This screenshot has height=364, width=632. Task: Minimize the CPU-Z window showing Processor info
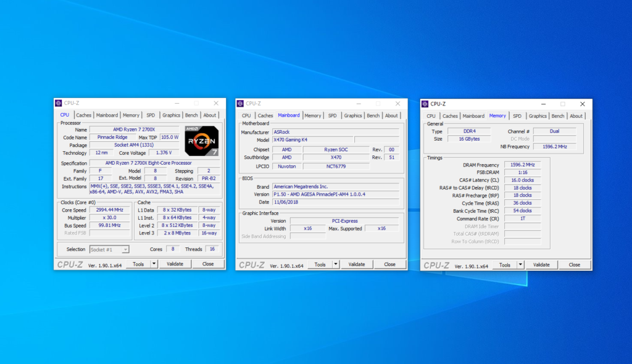click(177, 104)
